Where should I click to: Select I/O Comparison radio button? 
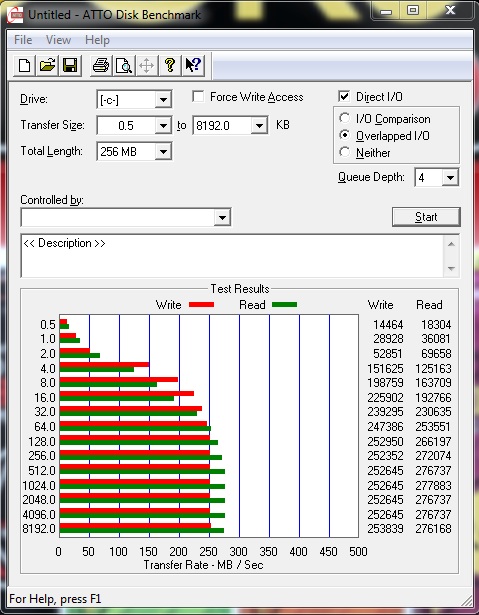click(x=344, y=118)
